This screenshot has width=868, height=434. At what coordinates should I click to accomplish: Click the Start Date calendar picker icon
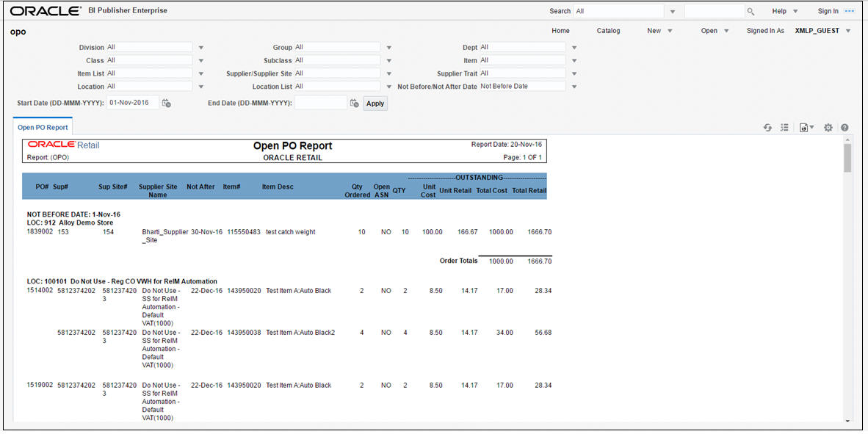coord(167,104)
